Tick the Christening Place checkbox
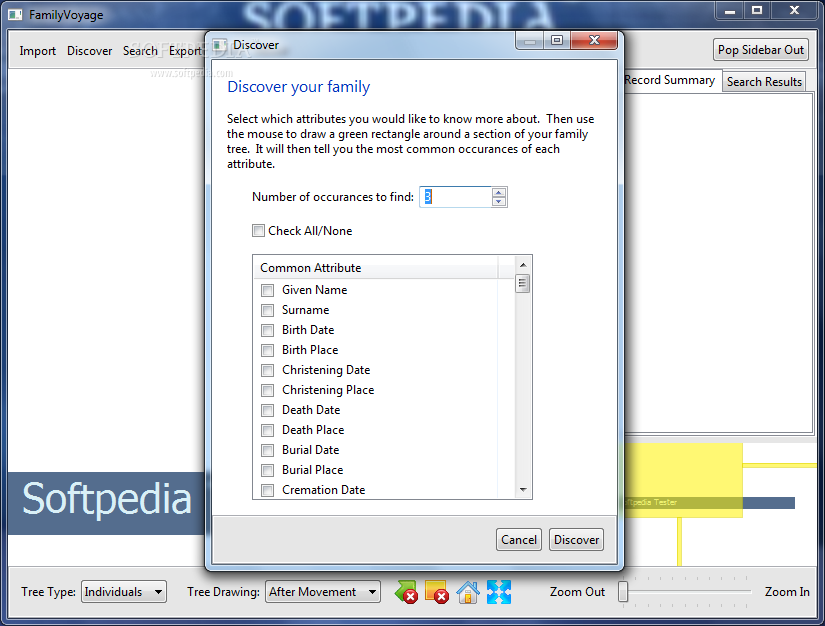 click(267, 390)
